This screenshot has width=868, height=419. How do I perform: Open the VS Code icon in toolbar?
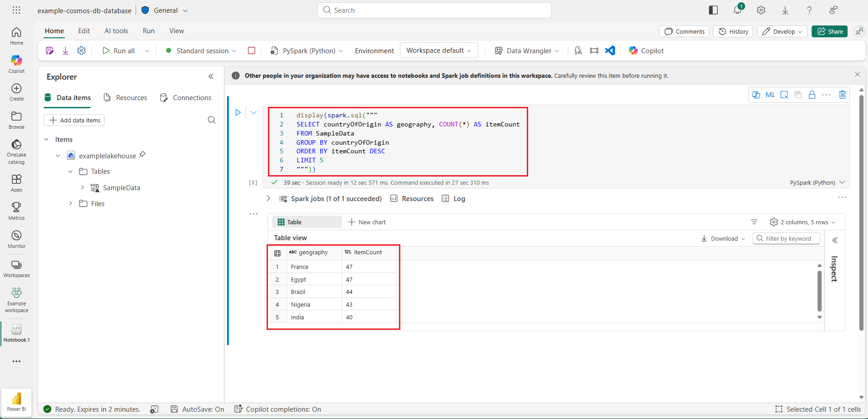pyautogui.click(x=610, y=50)
